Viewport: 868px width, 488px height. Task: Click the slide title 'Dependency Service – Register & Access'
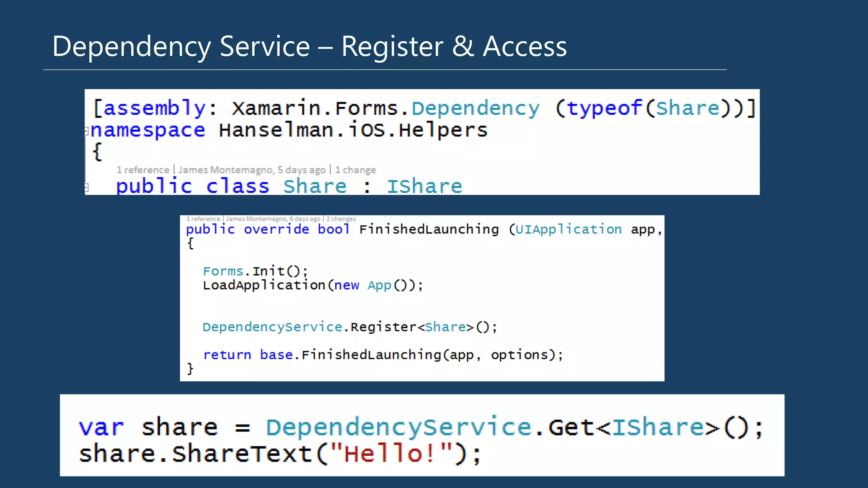coord(309,46)
